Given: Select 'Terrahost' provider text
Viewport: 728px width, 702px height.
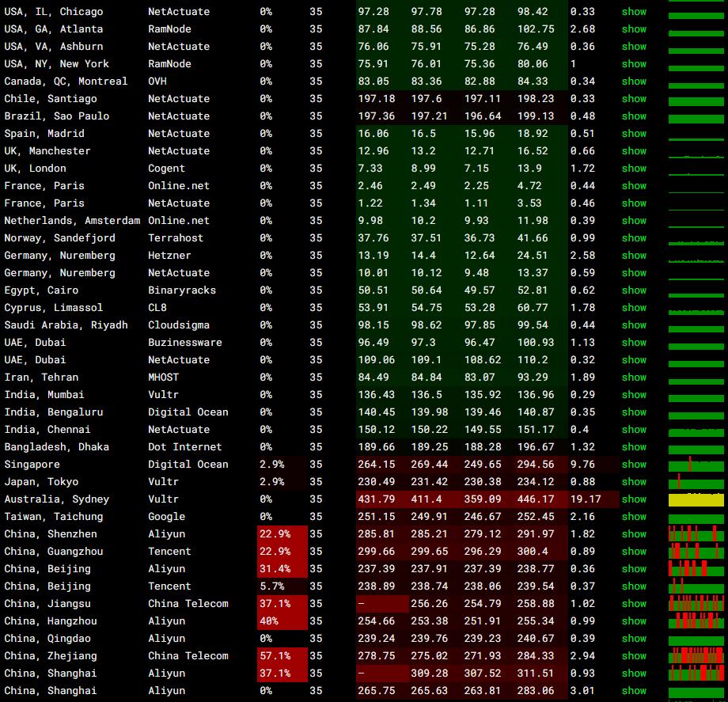Looking at the screenshot, I should click(x=176, y=237).
